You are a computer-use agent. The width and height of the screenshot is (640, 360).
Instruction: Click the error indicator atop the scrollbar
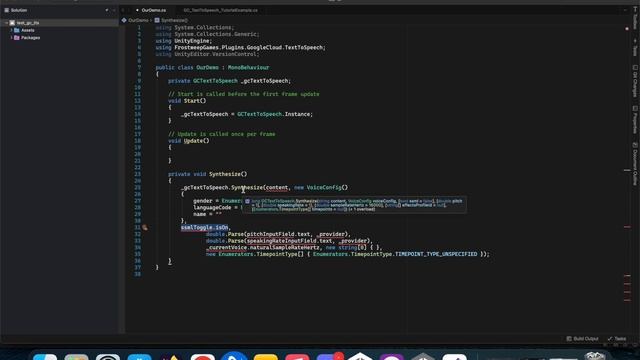(x=627, y=29)
